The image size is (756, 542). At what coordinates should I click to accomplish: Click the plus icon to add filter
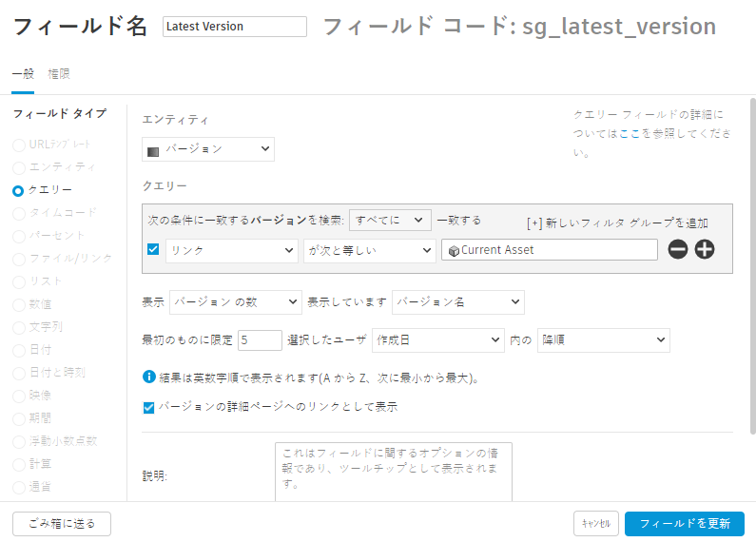(705, 250)
